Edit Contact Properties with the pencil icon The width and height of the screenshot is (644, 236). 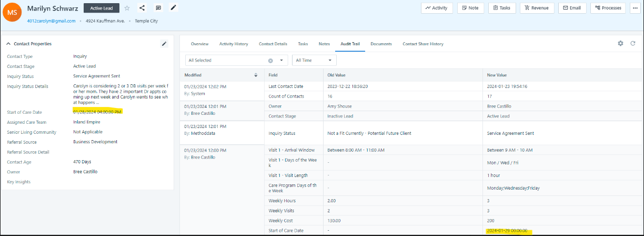tap(164, 44)
